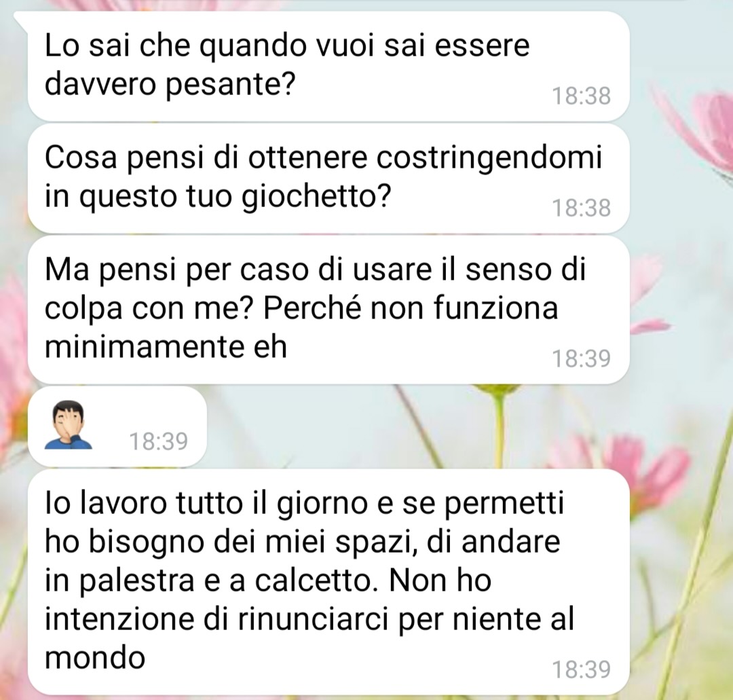Click the 18:38 timestamp on first message
Viewport: 733px width, 700px height.
581,96
